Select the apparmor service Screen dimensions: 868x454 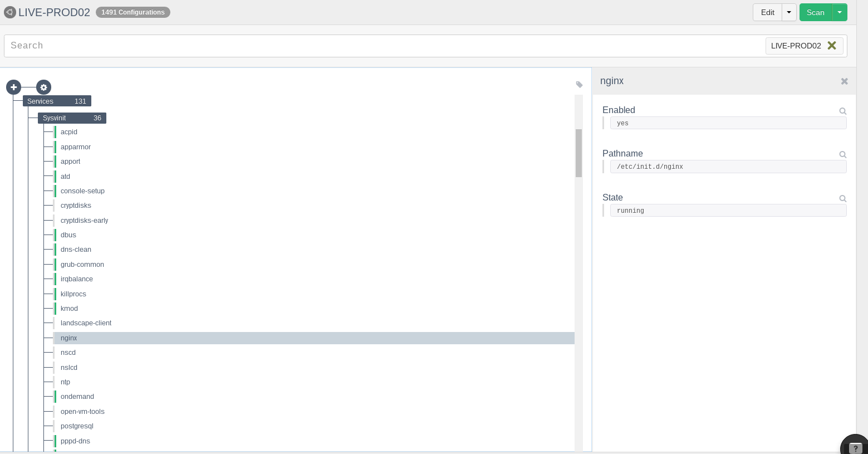[76, 147]
